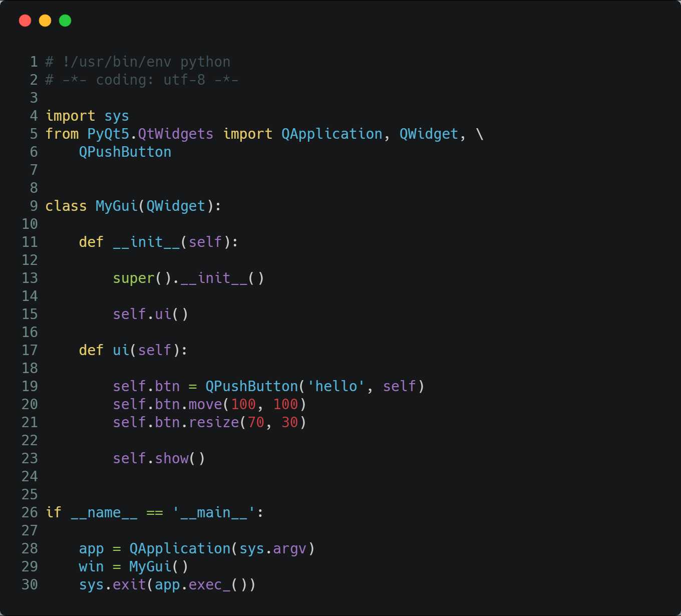Click the 'class' keyword on line 9

pyautogui.click(x=66, y=206)
